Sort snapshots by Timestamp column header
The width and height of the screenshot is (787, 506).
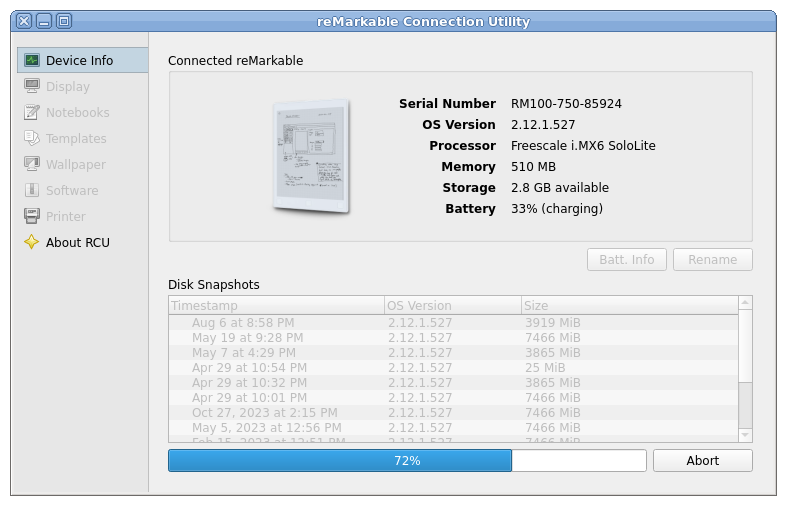coord(277,305)
